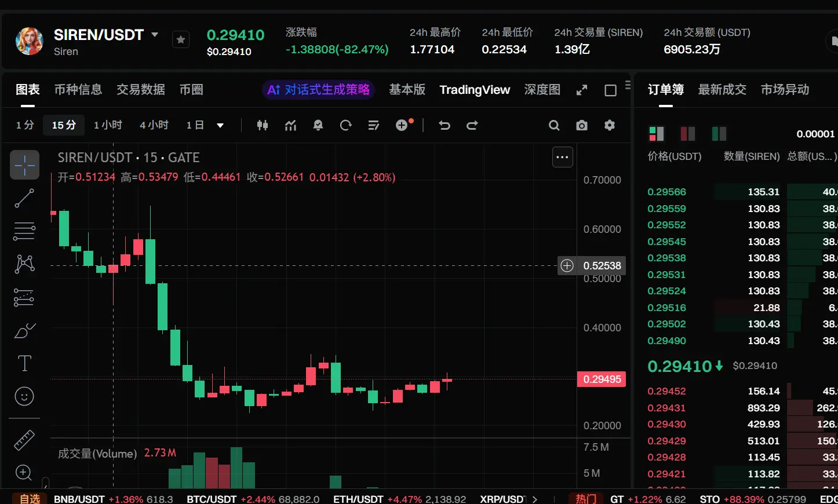View the 市场异动 market movers tab
The height and width of the screenshot is (504, 838).
click(x=785, y=90)
